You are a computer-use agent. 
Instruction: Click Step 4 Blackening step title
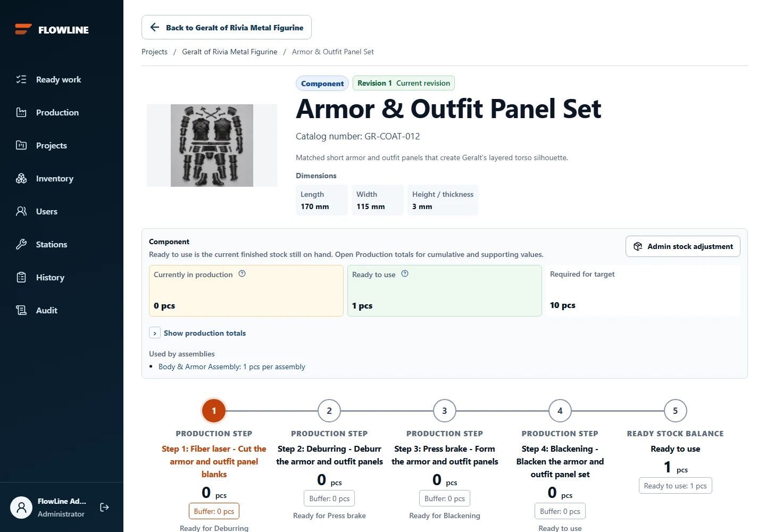[560, 462]
